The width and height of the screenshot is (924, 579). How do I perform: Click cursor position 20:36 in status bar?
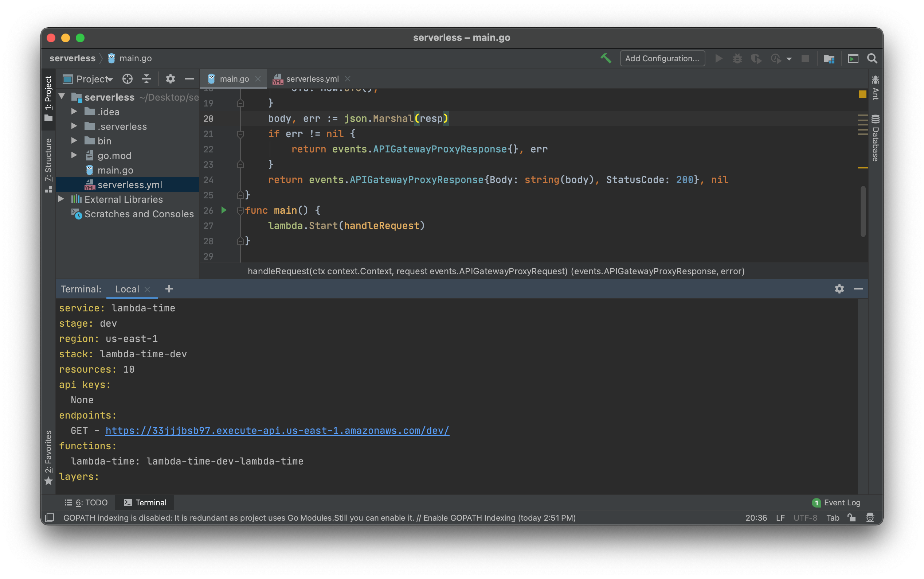(756, 518)
